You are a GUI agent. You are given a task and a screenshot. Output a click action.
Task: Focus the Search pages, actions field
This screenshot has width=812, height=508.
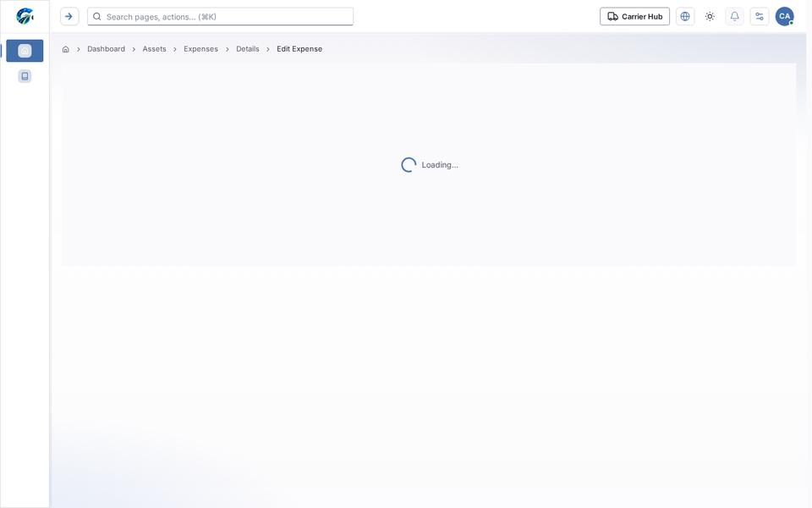point(220,17)
